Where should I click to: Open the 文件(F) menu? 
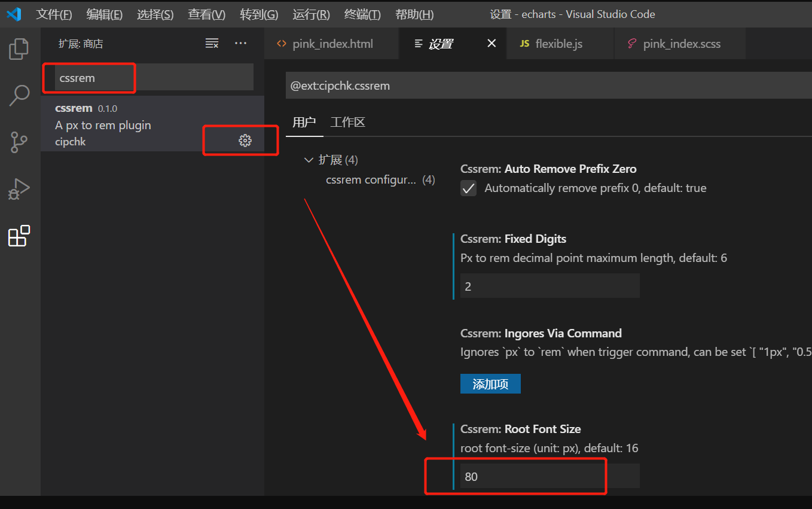click(54, 14)
